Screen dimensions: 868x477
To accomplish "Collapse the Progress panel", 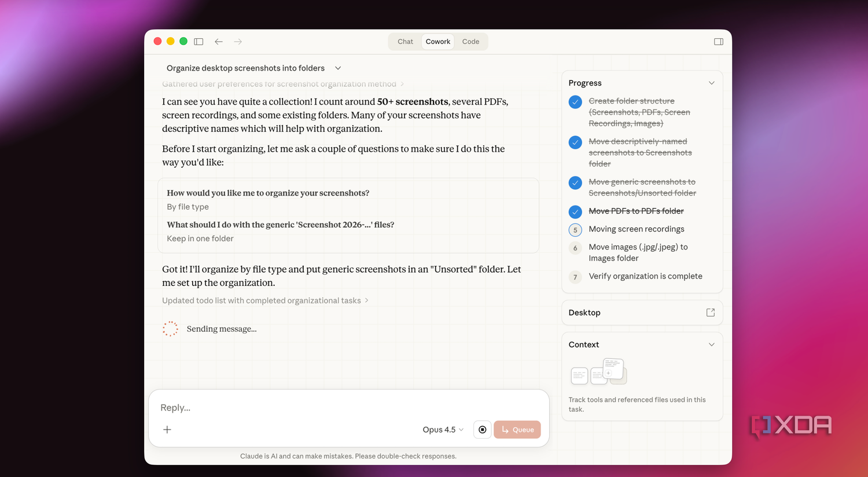I will (712, 83).
